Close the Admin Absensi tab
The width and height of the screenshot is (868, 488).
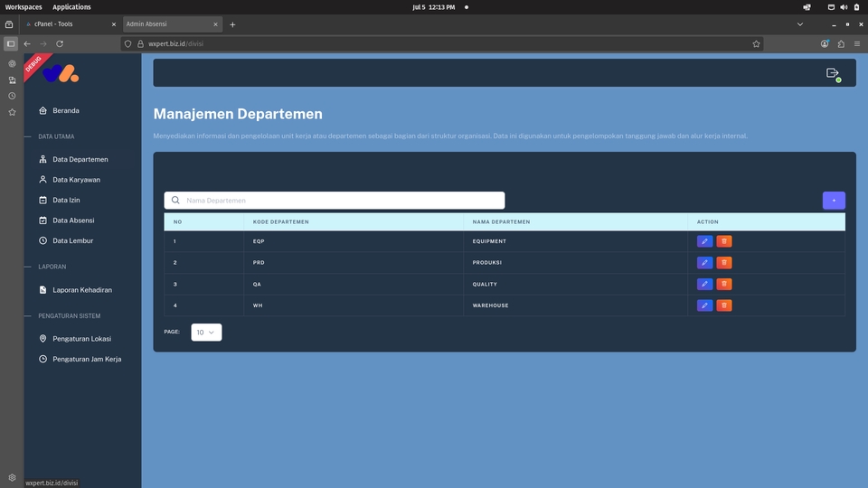click(215, 24)
